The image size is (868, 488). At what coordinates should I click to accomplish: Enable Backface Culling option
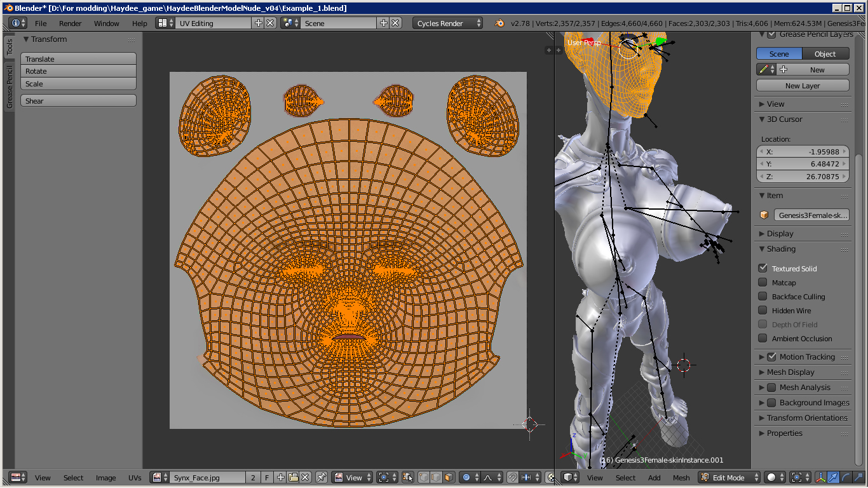pyautogui.click(x=763, y=297)
